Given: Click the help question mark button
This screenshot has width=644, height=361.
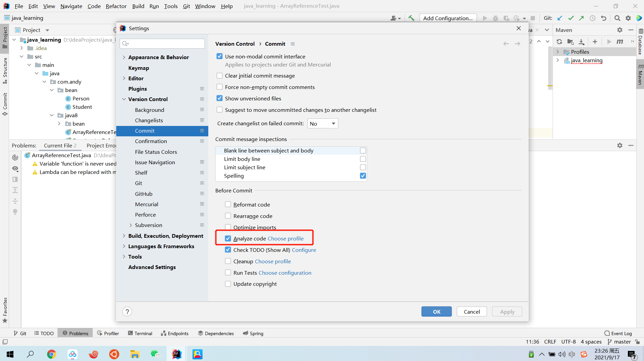Looking at the screenshot, I should 127,312.
